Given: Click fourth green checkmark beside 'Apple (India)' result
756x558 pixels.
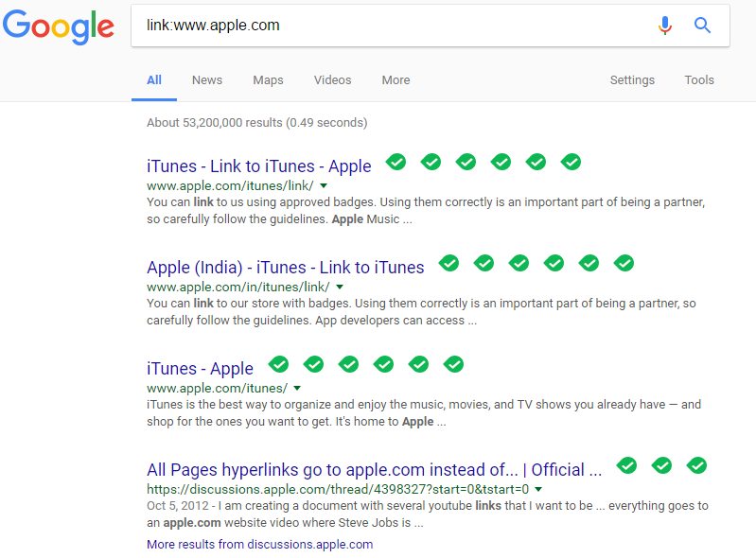Looking at the screenshot, I should tap(554, 263).
